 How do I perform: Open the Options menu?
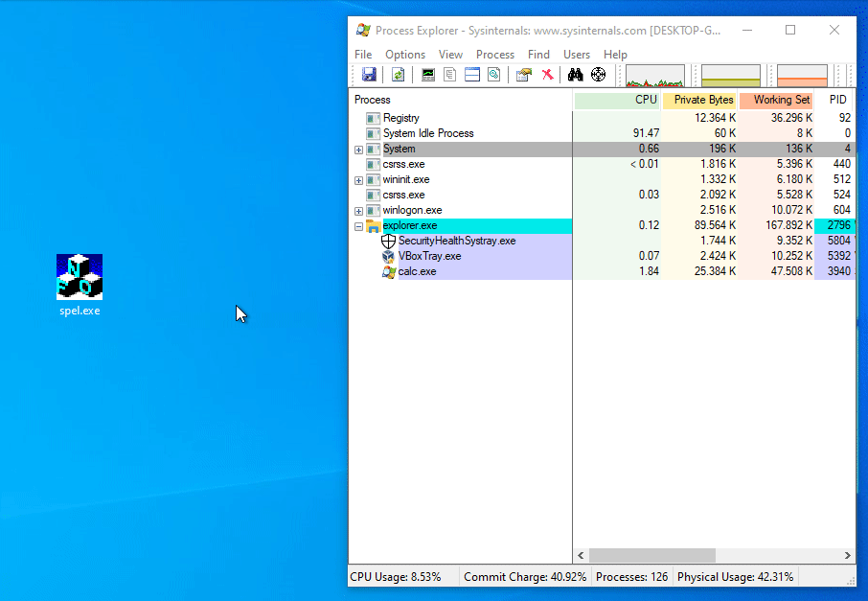pyautogui.click(x=405, y=55)
